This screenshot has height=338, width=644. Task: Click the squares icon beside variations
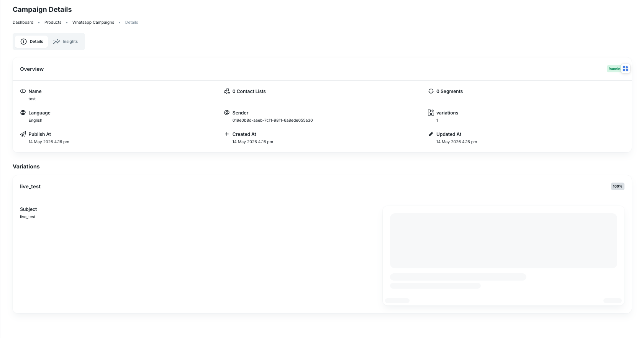tap(431, 113)
